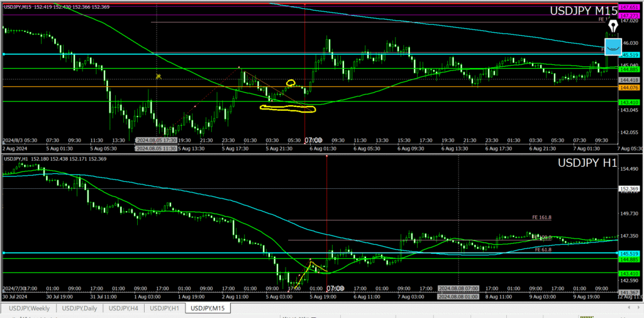Open the USDJPY,Daily chart tab

click(x=79, y=308)
